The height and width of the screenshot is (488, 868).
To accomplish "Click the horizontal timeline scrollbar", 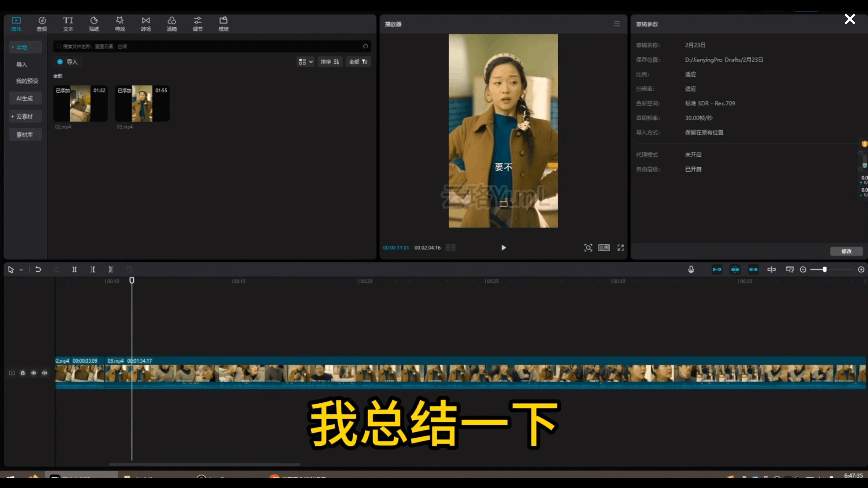I will point(204,464).
